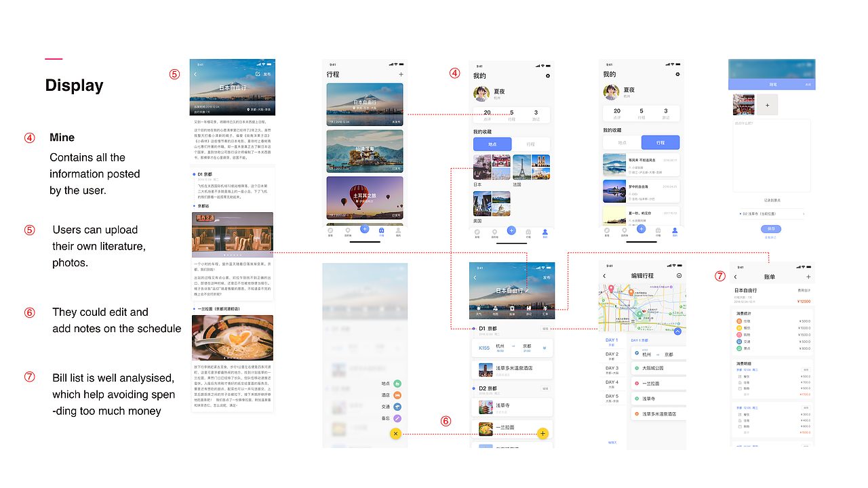This screenshot has height=488, width=868.
Task: Open 梦中的自由海 favorite trip
Action: coord(641,191)
